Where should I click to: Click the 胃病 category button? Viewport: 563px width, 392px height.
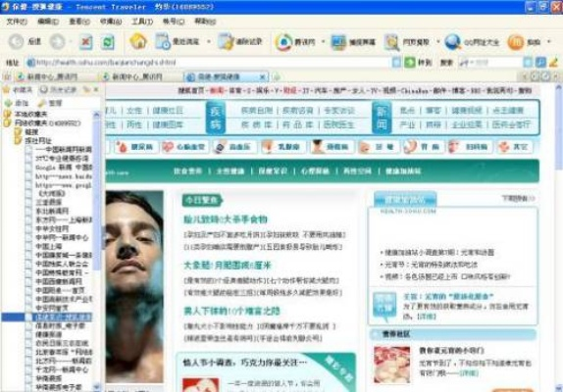click(x=423, y=147)
